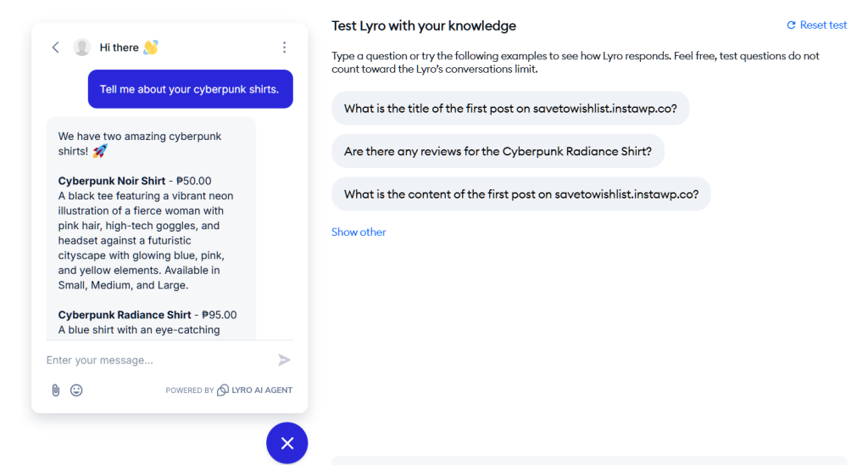
Task: Ask about Cyberpunk Radiance Shirt reviews
Action: tap(498, 151)
